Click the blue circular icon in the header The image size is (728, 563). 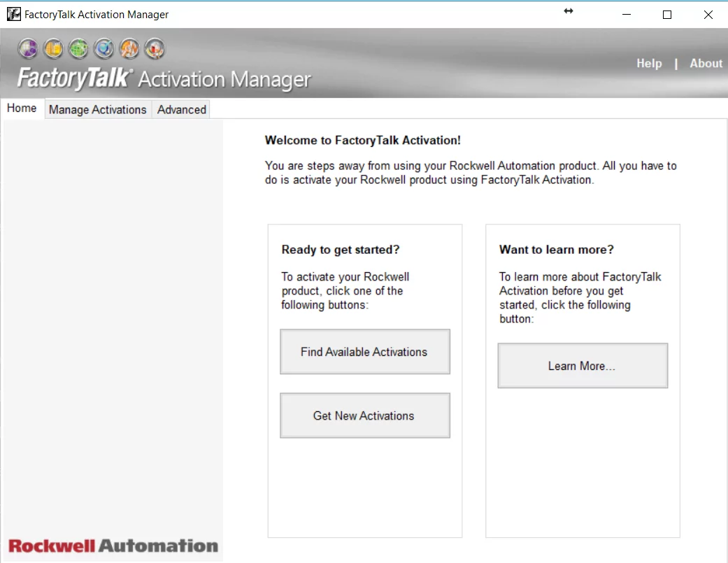(x=104, y=48)
